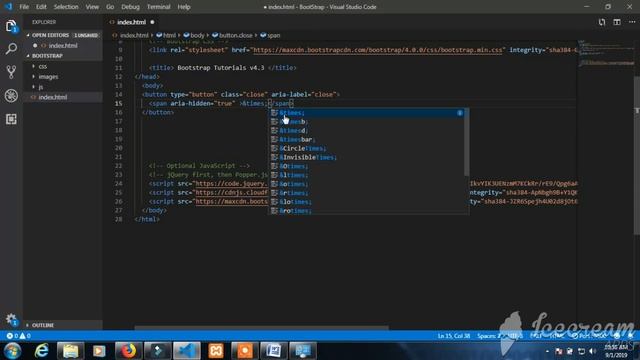This screenshot has width=640, height=360.
Task: Click the Spaces indentation status entry
Action: click(x=488, y=336)
